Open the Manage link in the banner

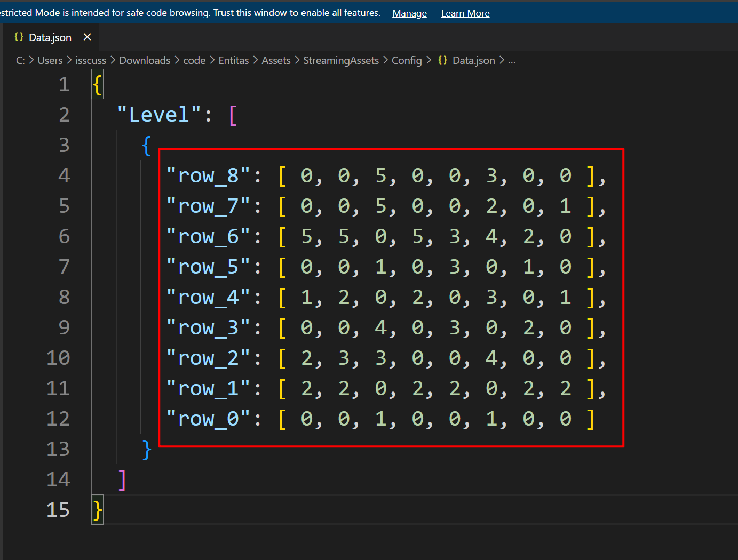point(409,13)
